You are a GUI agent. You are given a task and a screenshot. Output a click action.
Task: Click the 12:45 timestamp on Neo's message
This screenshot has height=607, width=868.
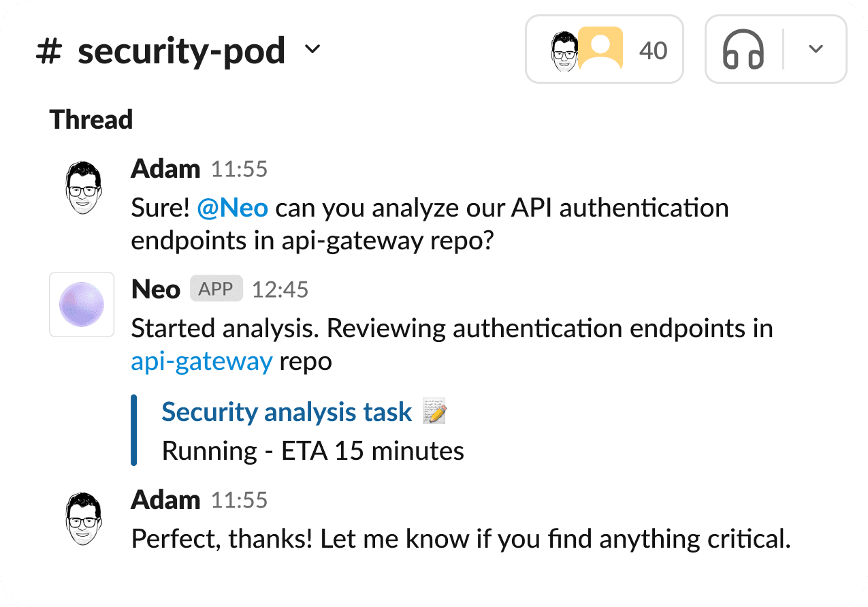point(280,290)
